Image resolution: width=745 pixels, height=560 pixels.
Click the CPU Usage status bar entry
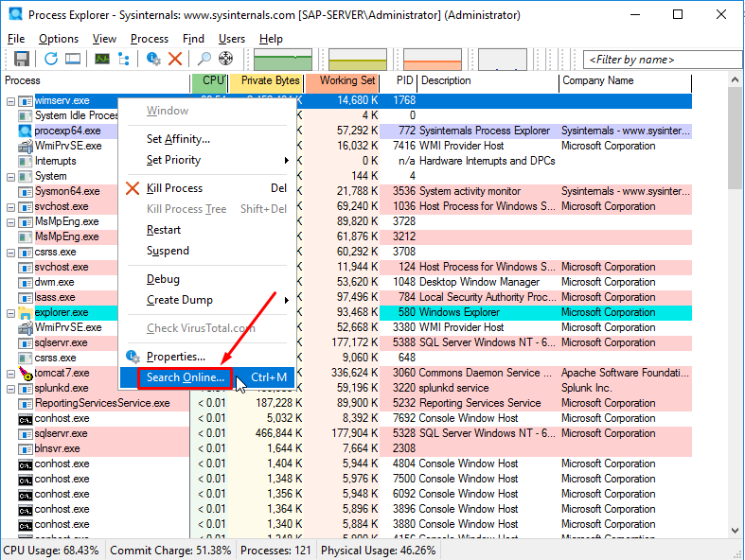click(x=51, y=551)
